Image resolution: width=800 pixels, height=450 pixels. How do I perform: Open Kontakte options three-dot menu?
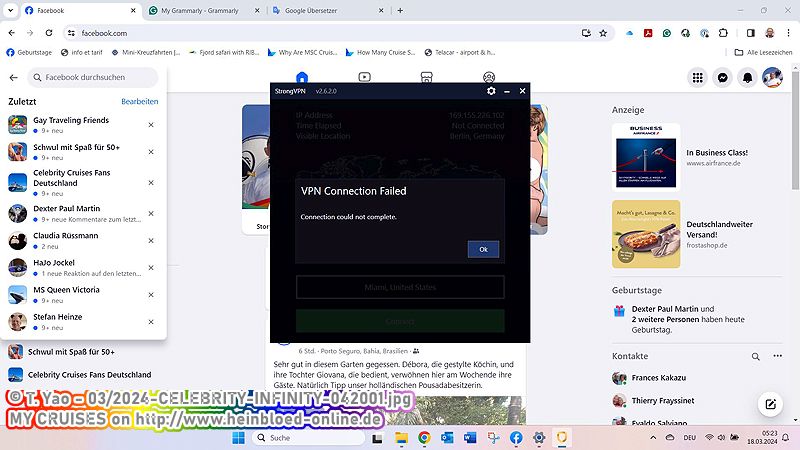777,356
